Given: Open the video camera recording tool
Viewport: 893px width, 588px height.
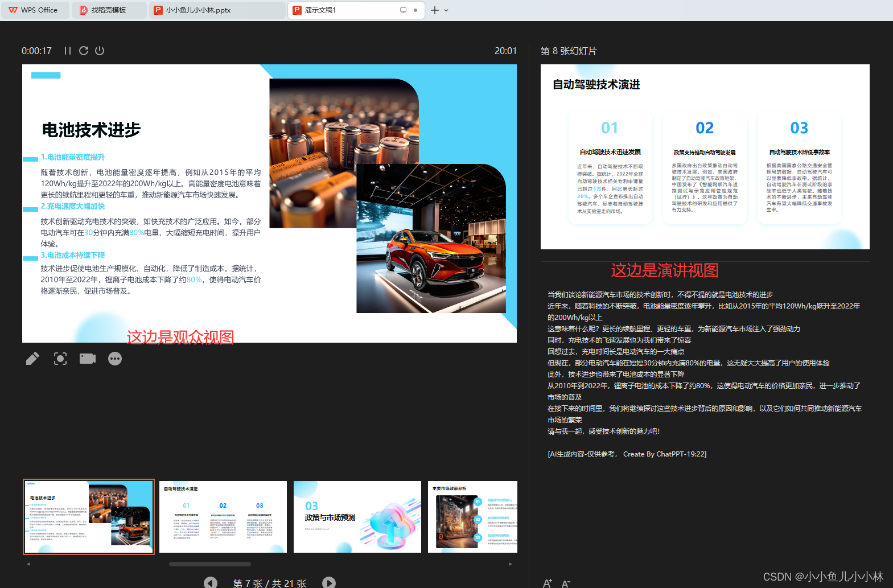Looking at the screenshot, I should click(88, 359).
